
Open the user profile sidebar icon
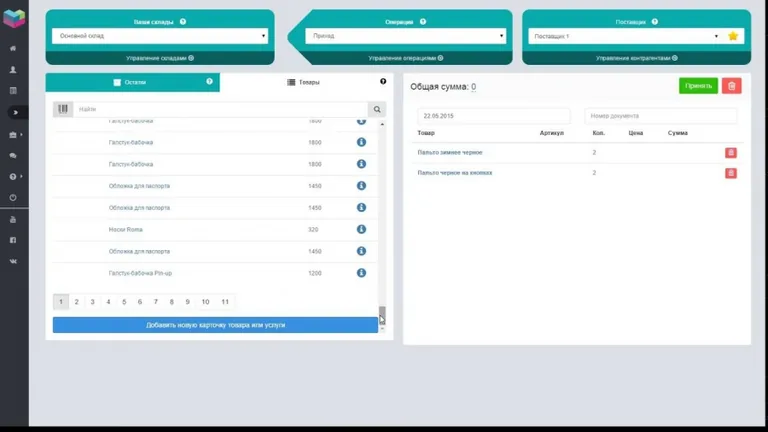[13, 70]
